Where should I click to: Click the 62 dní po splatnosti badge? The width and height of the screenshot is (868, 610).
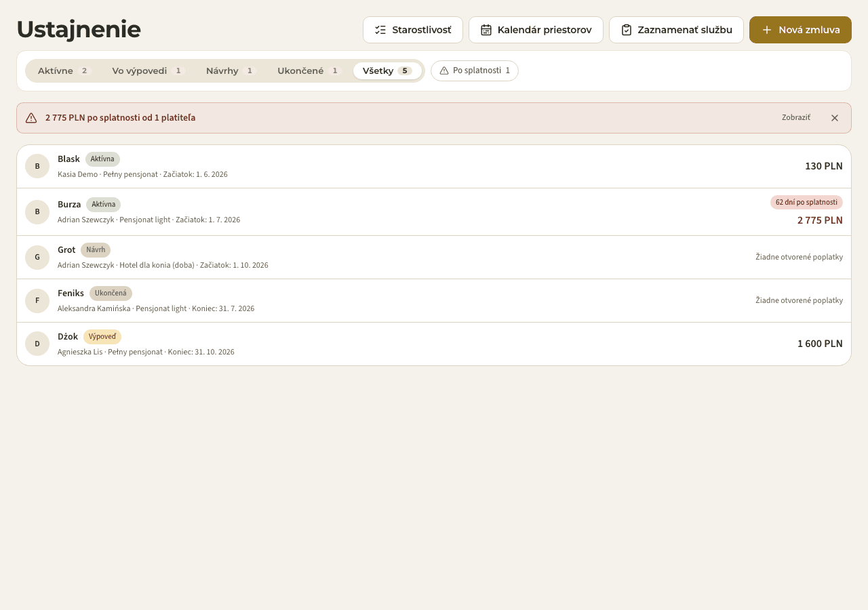(x=806, y=202)
